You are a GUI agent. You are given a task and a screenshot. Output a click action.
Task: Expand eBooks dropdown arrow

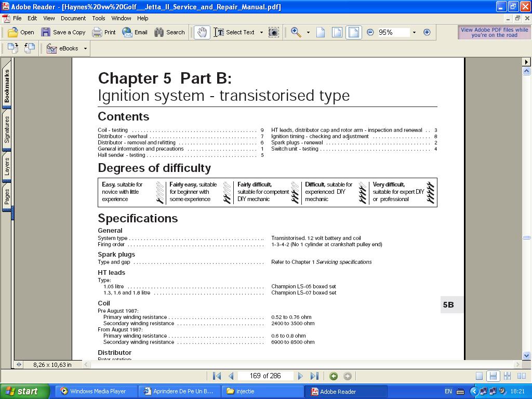[x=85, y=48]
